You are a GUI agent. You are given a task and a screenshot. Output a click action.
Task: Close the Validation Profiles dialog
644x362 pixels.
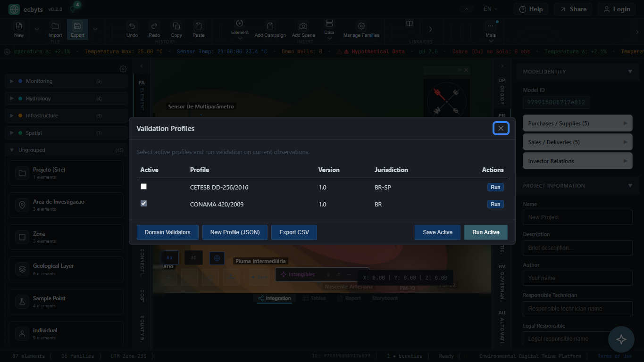tap(501, 128)
